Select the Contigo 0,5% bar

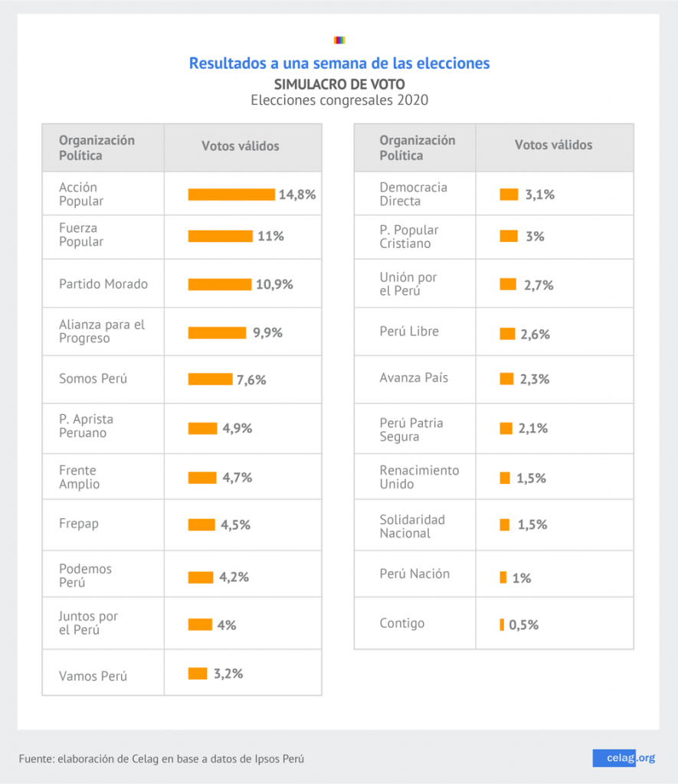point(502,625)
